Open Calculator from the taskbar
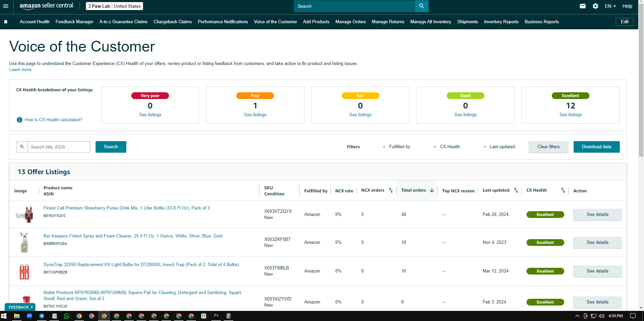This screenshot has width=644, height=321. click(x=228, y=316)
